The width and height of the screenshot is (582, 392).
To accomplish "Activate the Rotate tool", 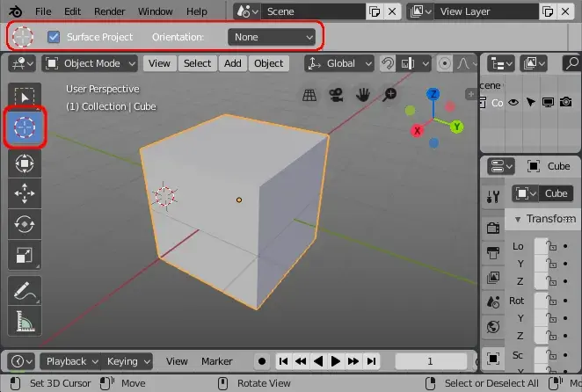I will [25, 224].
